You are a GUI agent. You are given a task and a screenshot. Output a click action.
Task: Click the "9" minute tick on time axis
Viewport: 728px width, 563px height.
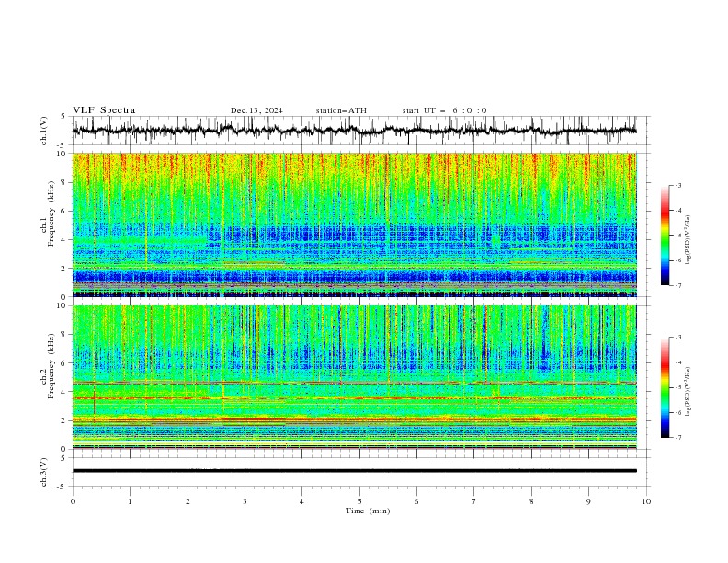click(588, 501)
